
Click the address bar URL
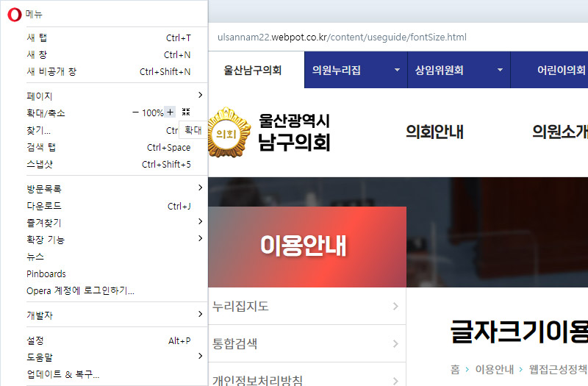pyautogui.click(x=342, y=37)
